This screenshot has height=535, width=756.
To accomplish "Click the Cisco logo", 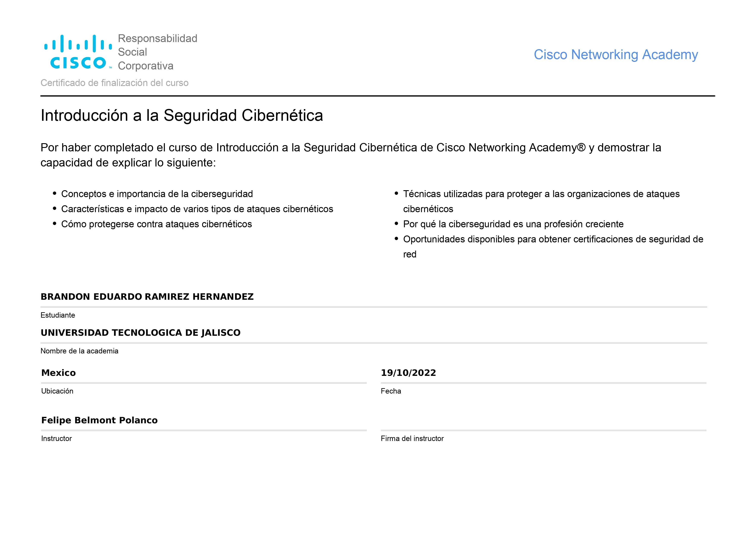I will (78, 52).
